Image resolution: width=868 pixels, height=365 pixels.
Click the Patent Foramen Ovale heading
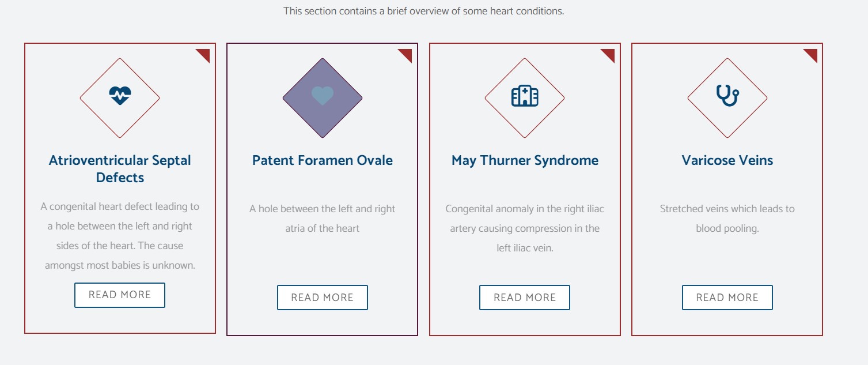[323, 160]
